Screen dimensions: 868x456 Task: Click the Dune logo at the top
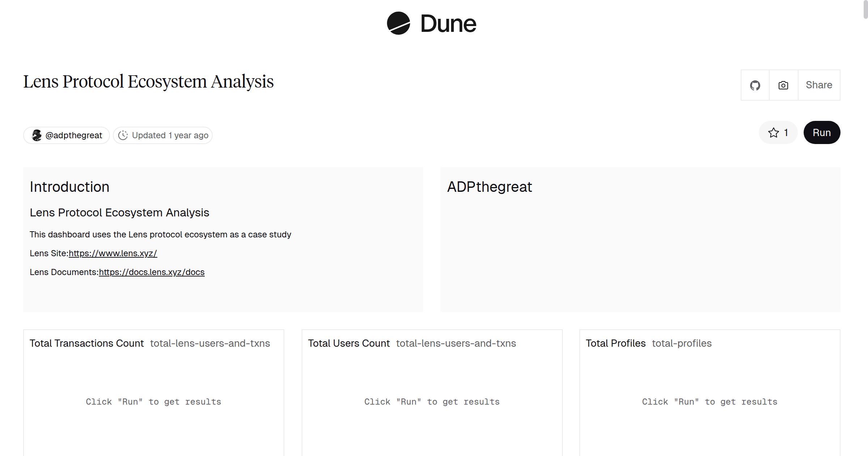398,24
